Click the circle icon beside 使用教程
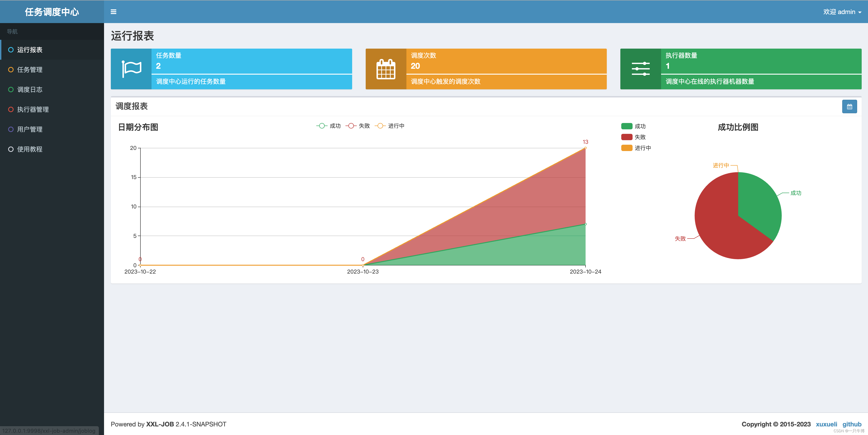This screenshot has width=868, height=435. click(x=11, y=149)
